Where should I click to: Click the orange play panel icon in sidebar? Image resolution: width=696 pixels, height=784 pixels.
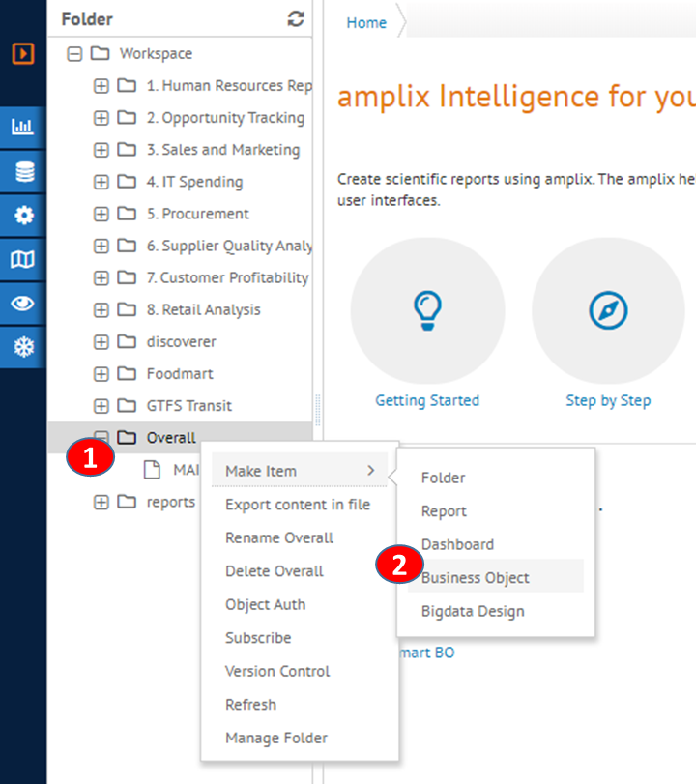(x=23, y=52)
